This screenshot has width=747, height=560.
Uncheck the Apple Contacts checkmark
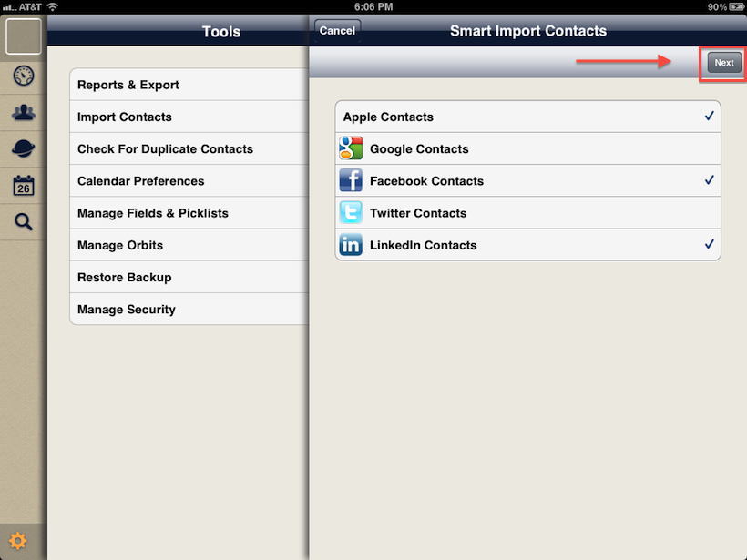[709, 117]
